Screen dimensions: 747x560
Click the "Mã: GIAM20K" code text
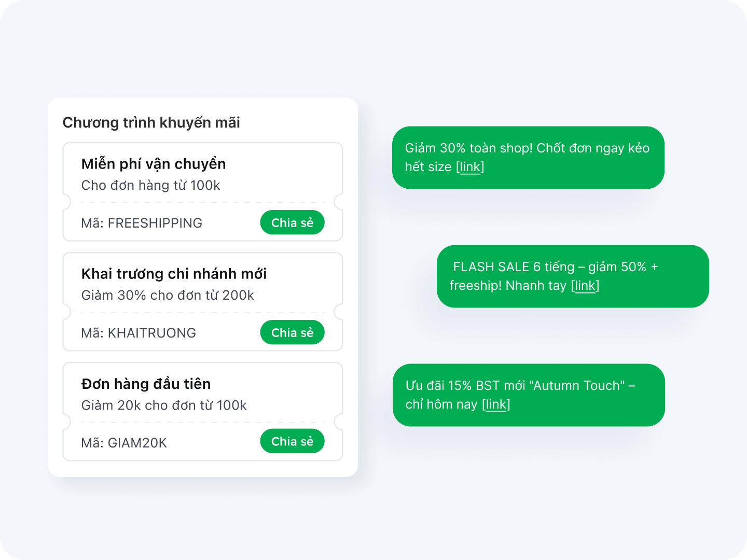[124, 443]
